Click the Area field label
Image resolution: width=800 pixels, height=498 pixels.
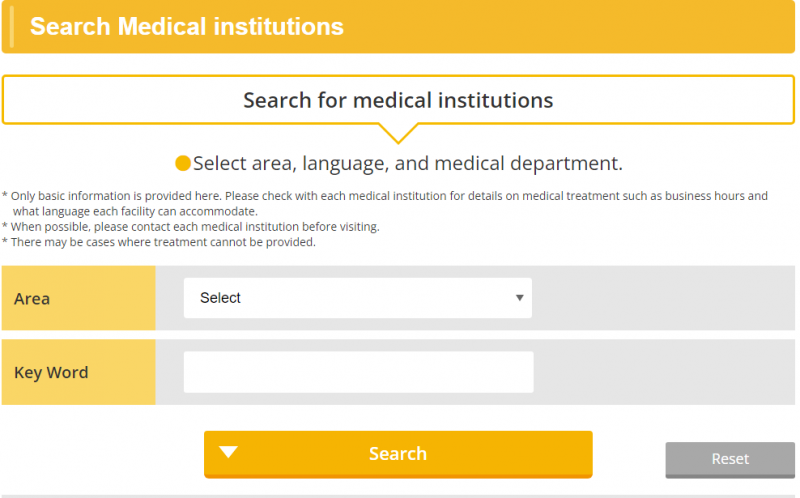click(32, 299)
